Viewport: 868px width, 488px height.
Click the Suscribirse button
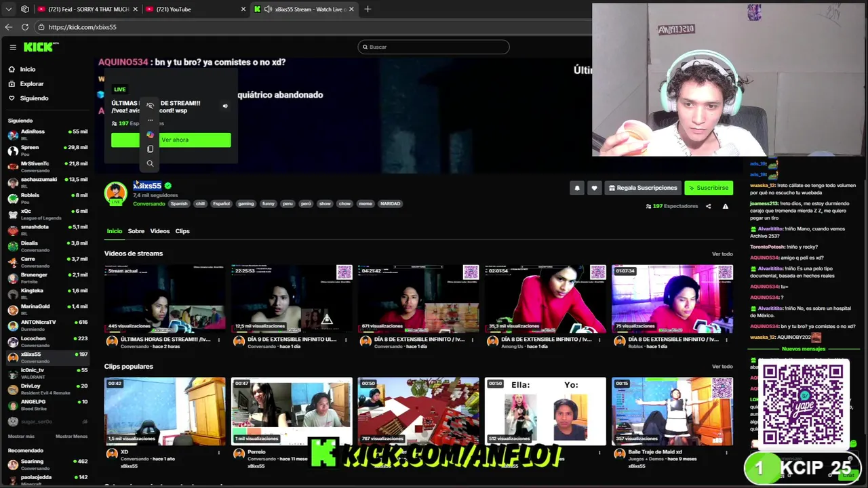(x=709, y=188)
